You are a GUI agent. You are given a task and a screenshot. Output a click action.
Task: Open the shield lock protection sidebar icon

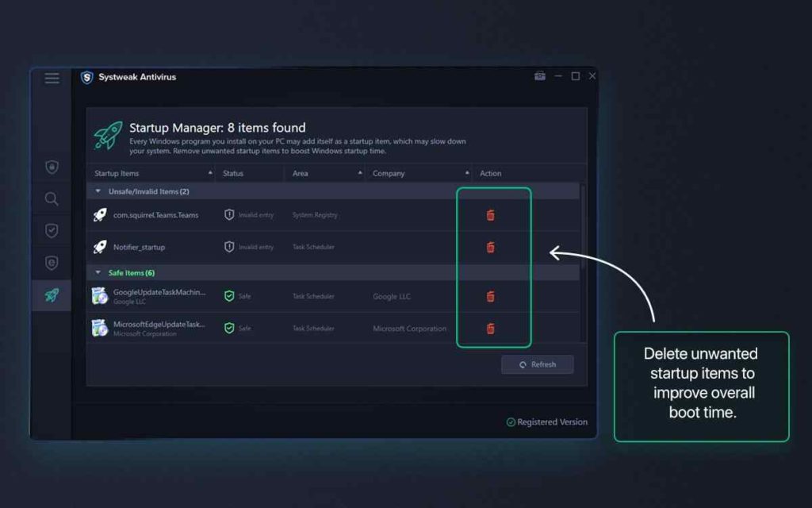pyautogui.click(x=52, y=167)
